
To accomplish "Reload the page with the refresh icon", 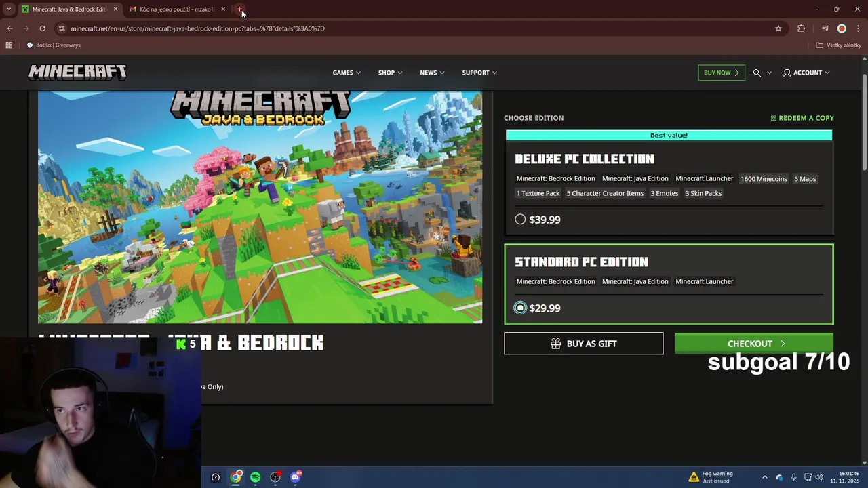I will [x=42, y=28].
